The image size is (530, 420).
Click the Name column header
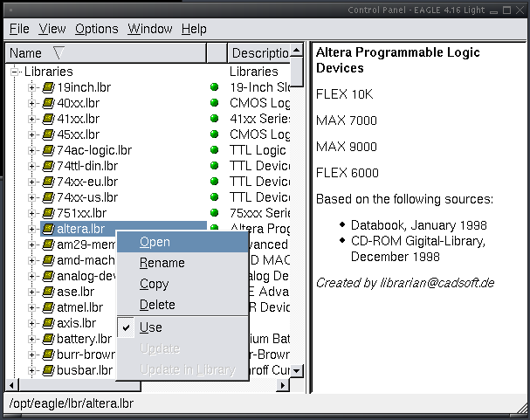pyautogui.click(x=106, y=53)
